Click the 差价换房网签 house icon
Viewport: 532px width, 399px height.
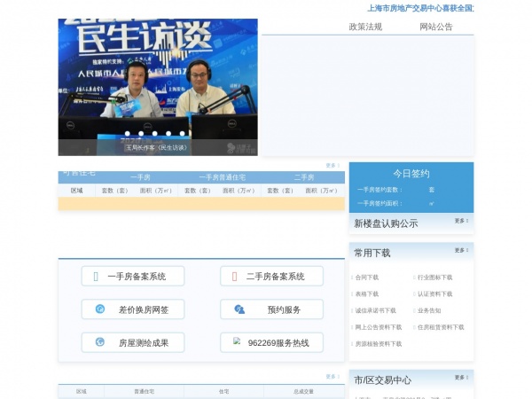click(99, 309)
